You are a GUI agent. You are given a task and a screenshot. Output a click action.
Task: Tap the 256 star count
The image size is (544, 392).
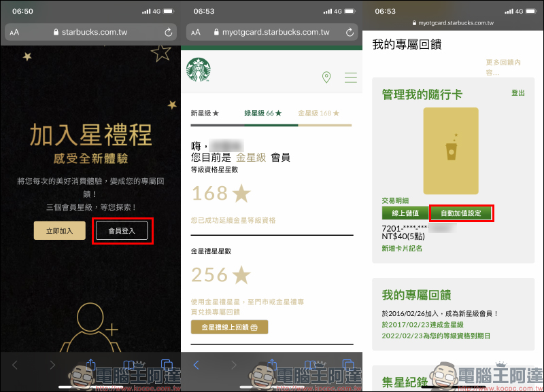pos(221,275)
